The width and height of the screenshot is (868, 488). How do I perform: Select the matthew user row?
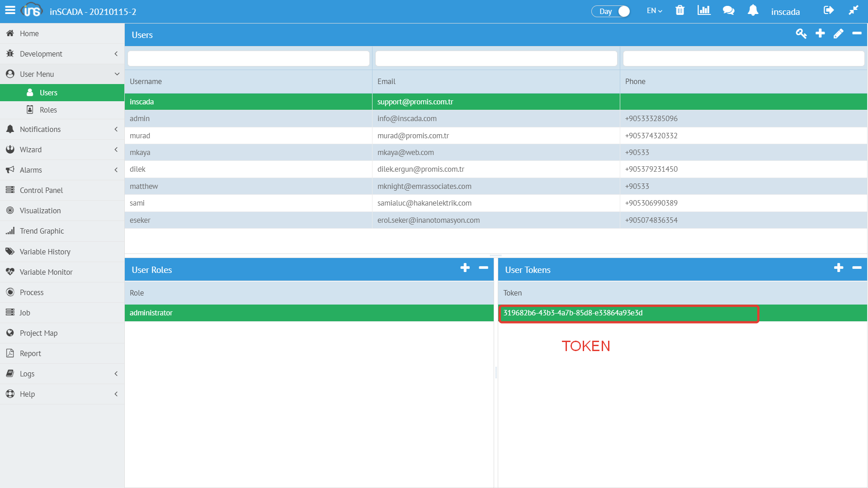tap(496, 186)
